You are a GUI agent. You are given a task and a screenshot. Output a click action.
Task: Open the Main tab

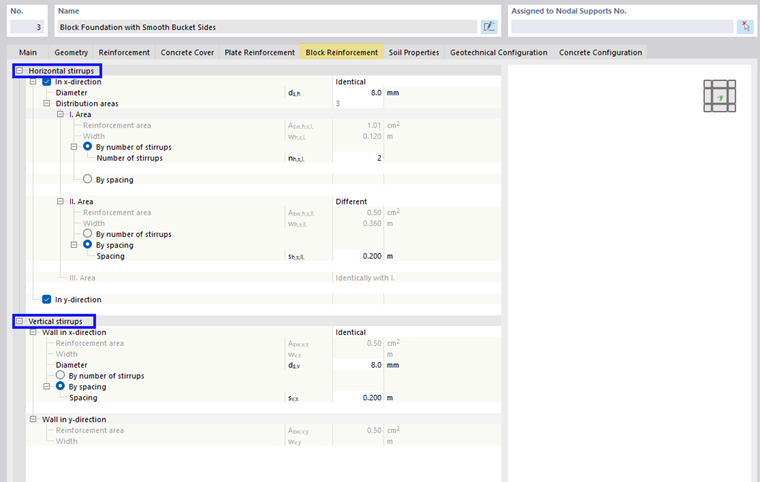tap(28, 52)
